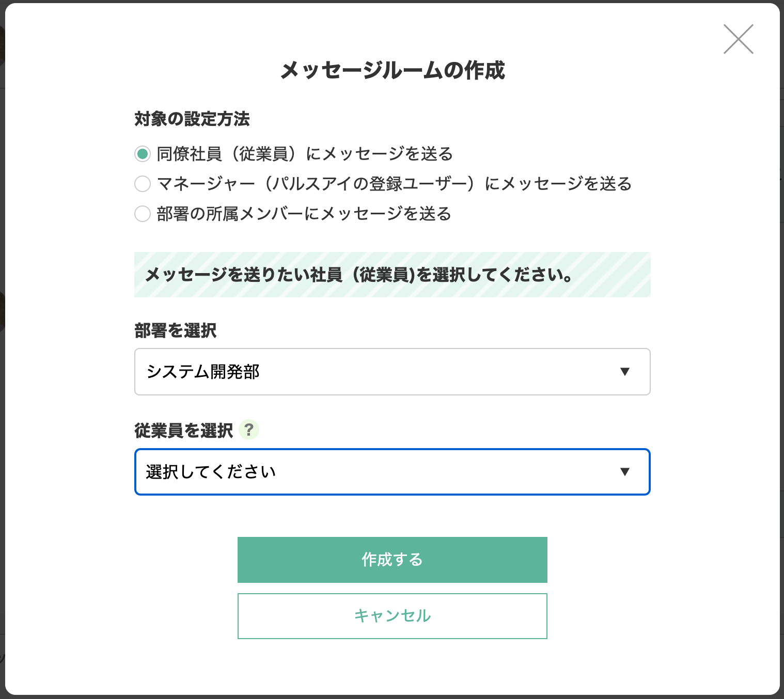Click the help question mark icon beside 従業員を選択
This screenshot has width=784, height=699.
coord(249,430)
